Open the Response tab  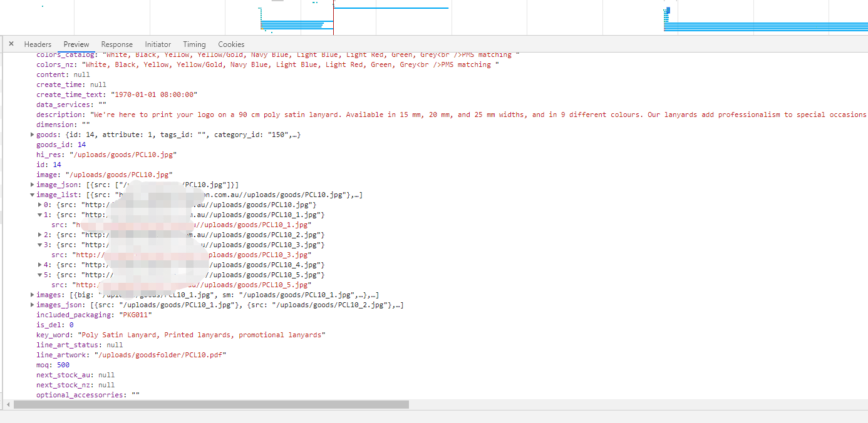click(x=116, y=44)
